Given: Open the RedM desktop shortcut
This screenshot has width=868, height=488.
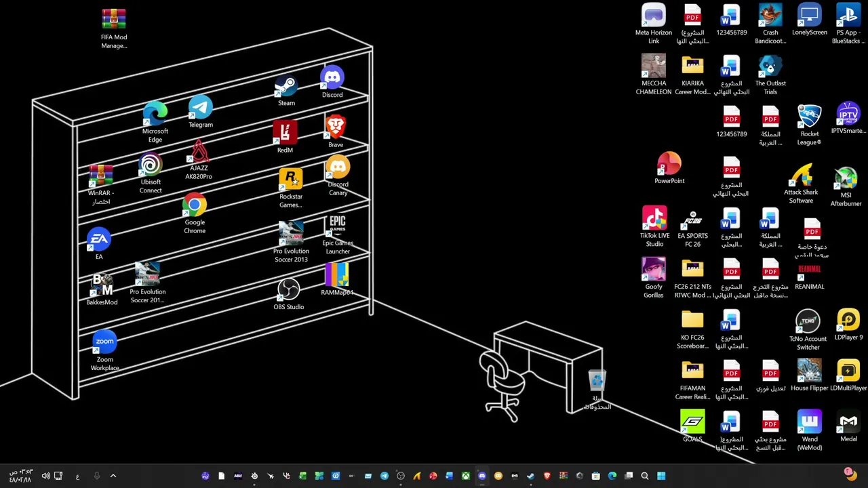Looking at the screenshot, I should [x=285, y=137].
